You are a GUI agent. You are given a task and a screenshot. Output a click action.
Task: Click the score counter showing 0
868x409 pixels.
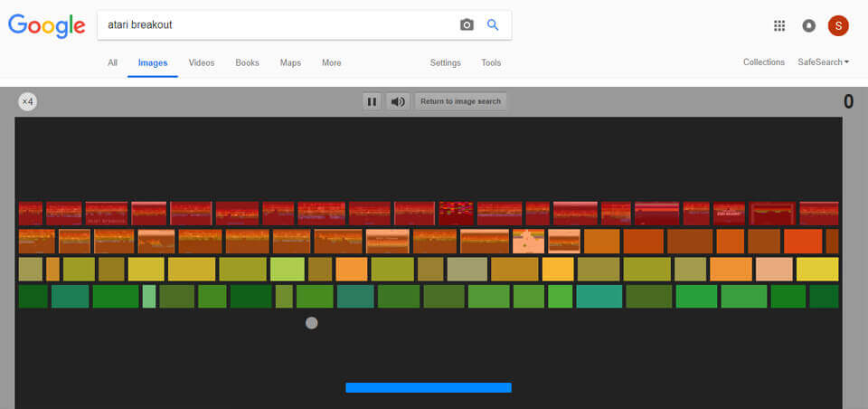pos(848,102)
